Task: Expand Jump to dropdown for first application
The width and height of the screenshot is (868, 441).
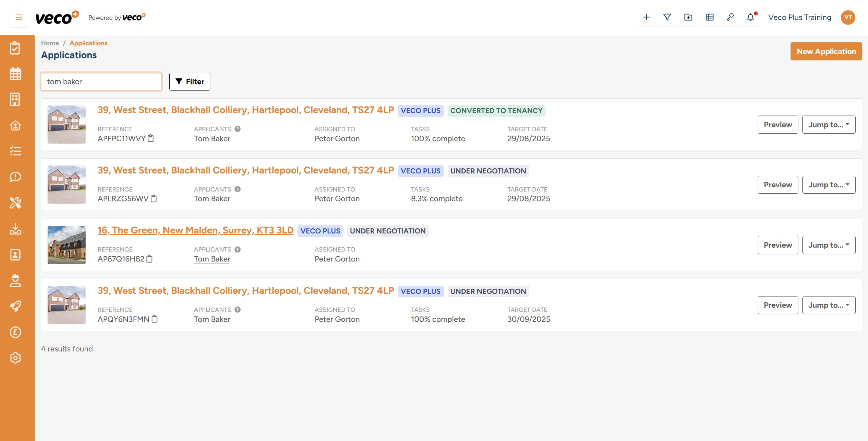Action: pos(828,125)
